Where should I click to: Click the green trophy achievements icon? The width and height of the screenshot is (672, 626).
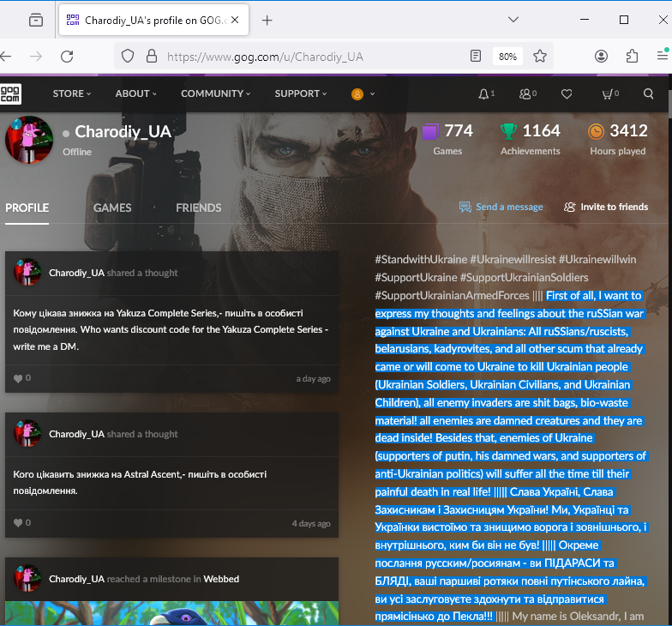pyautogui.click(x=509, y=131)
